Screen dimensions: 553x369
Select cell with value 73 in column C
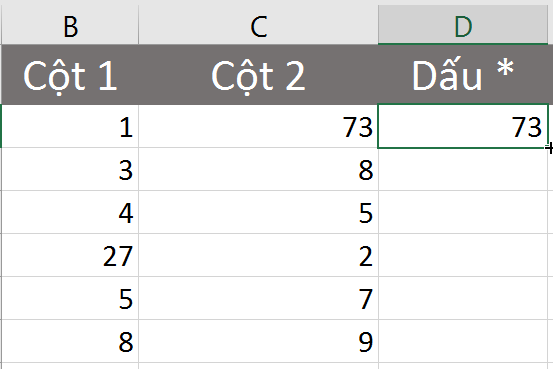point(259,126)
